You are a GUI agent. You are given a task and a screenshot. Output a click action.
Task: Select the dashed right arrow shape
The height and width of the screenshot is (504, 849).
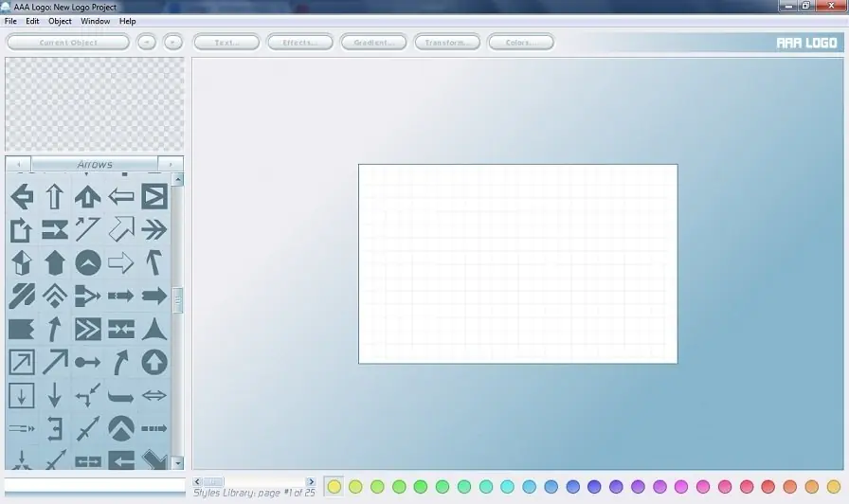point(121,297)
